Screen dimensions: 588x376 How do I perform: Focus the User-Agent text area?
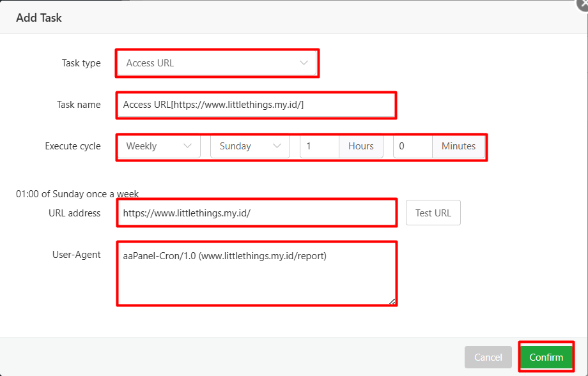(256, 274)
